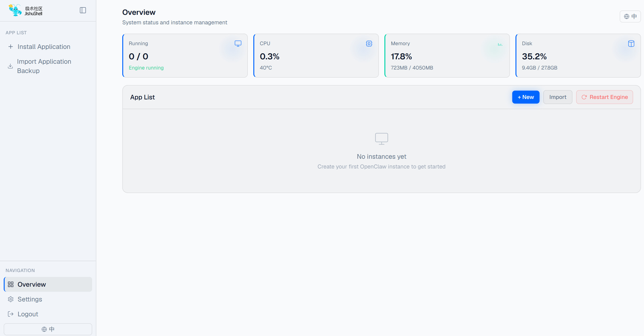This screenshot has height=336, width=644.
Task: Open Import Application Backup in sidebar
Action: coord(48,66)
